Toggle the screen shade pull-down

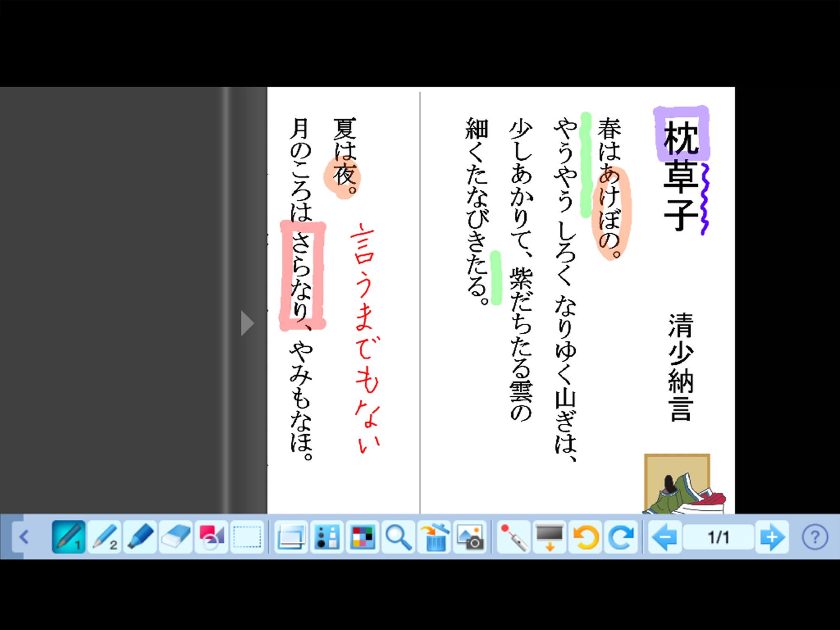coord(550,536)
